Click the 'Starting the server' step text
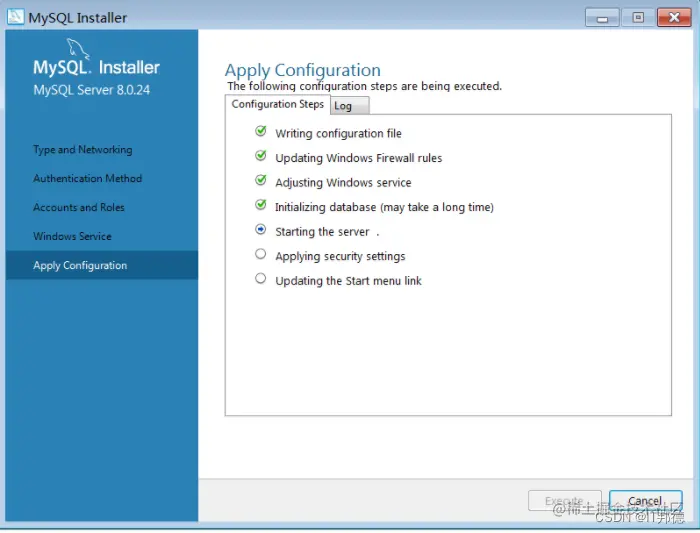700x533 pixels. click(x=322, y=232)
